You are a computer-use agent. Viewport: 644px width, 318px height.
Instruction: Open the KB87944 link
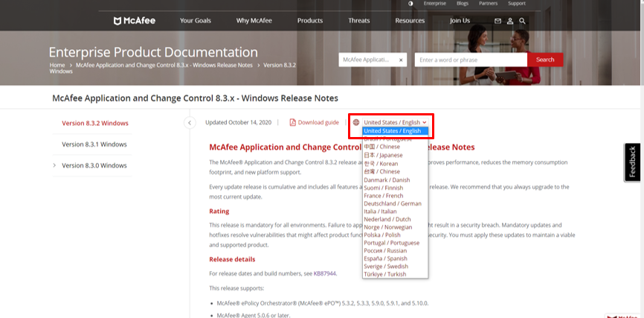pyautogui.click(x=325, y=273)
